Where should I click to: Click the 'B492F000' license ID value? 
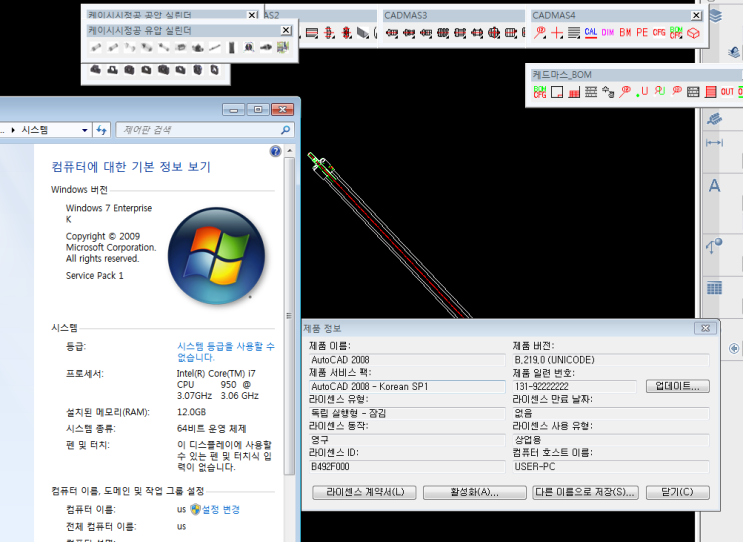click(330, 467)
